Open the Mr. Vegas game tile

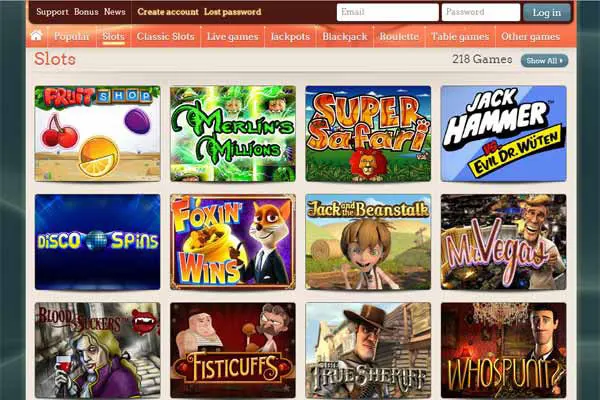coord(504,242)
